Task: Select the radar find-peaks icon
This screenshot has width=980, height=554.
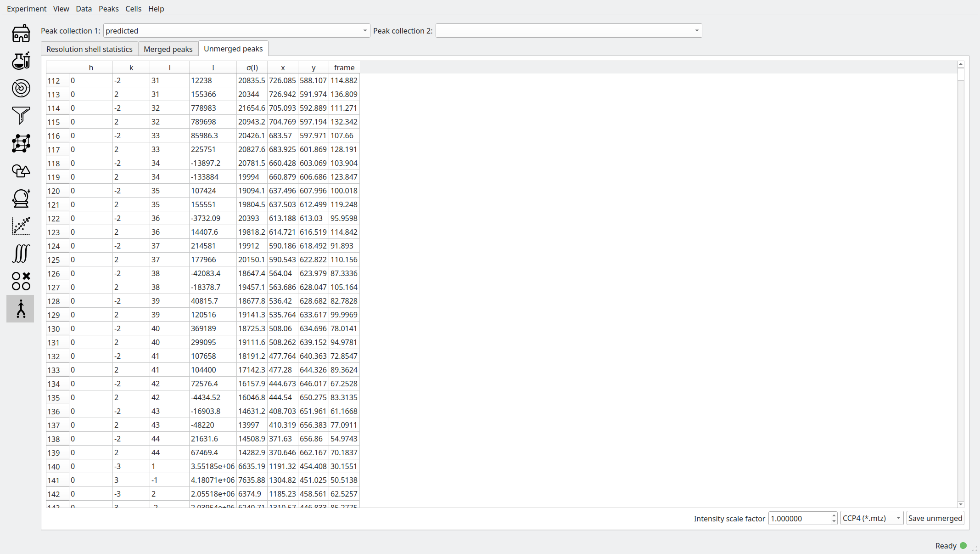Action: [21, 88]
